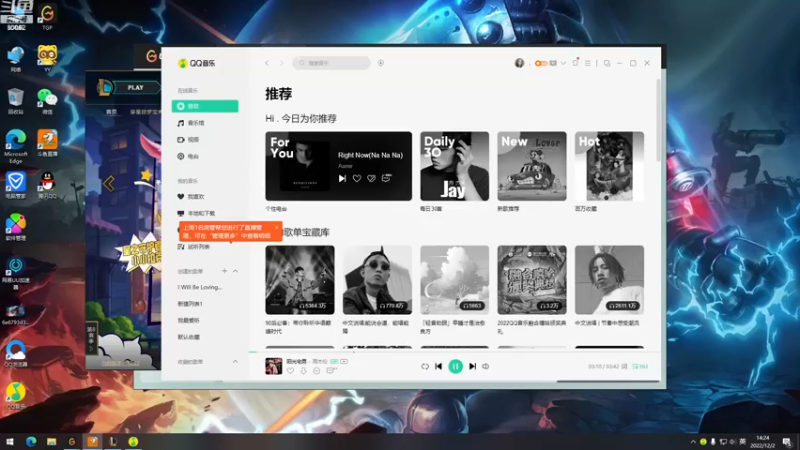This screenshot has height=450, width=800.
Task: Open the volume control icon
Action: coord(486,366)
